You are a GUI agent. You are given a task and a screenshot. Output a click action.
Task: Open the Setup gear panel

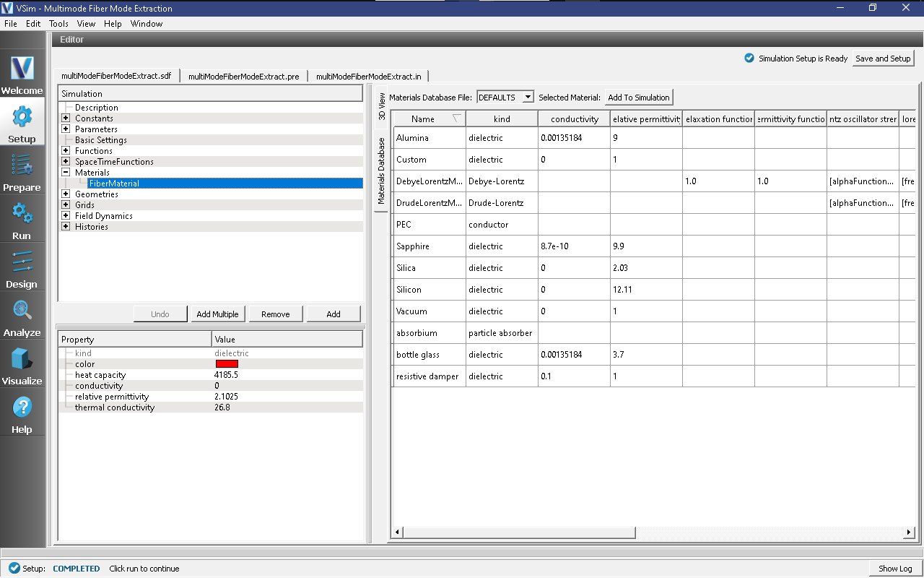click(x=22, y=122)
